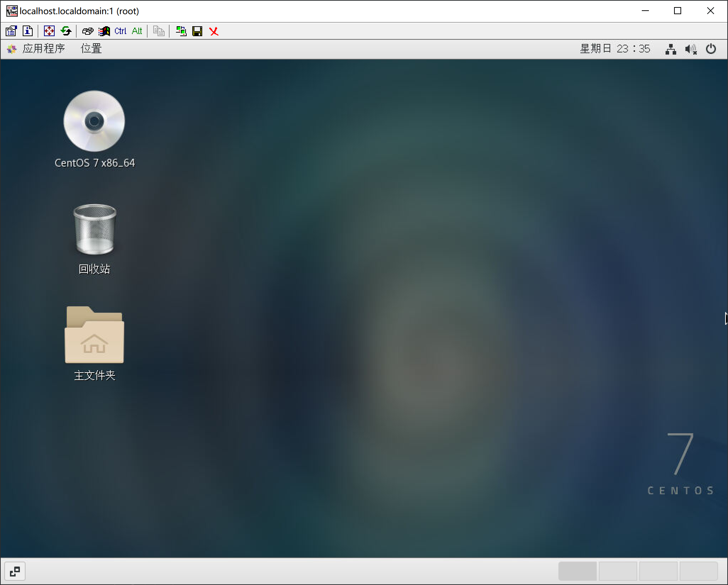Select the CentOS 7 x86_64 disc icon
Image resolution: width=728 pixels, height=585 pixels.
[x=94, y=121]
